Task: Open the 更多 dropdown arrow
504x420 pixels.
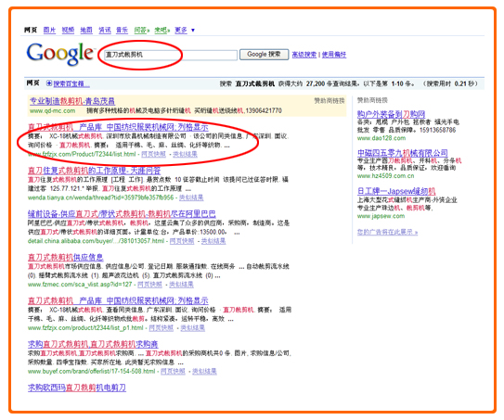Action: [x=193, y=31]
